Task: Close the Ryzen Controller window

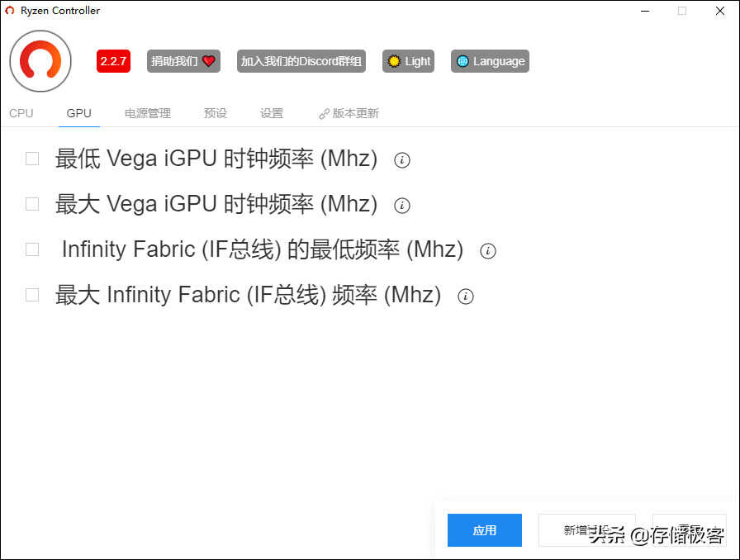Action: pos(719,11)
